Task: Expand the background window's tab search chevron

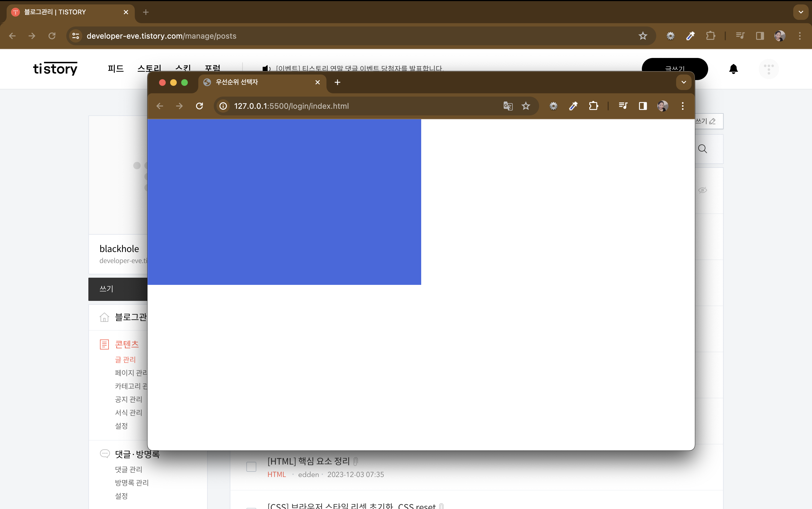Action: 801,12
